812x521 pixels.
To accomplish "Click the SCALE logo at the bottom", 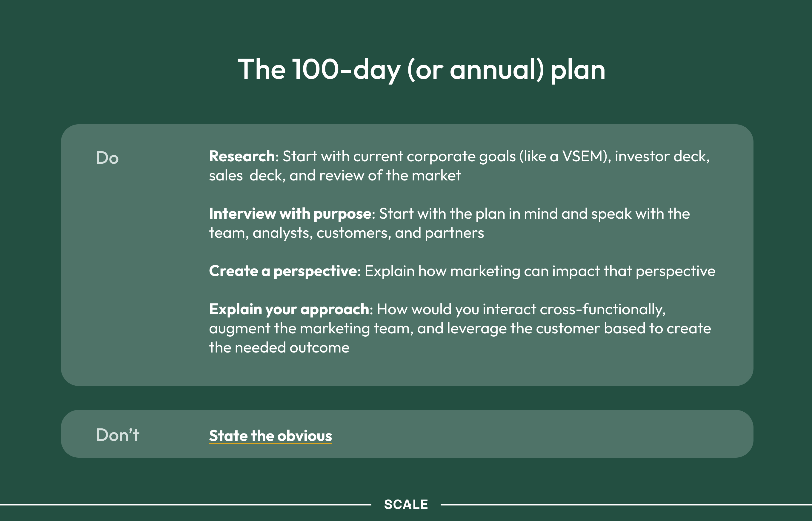I will pos(406,505).
